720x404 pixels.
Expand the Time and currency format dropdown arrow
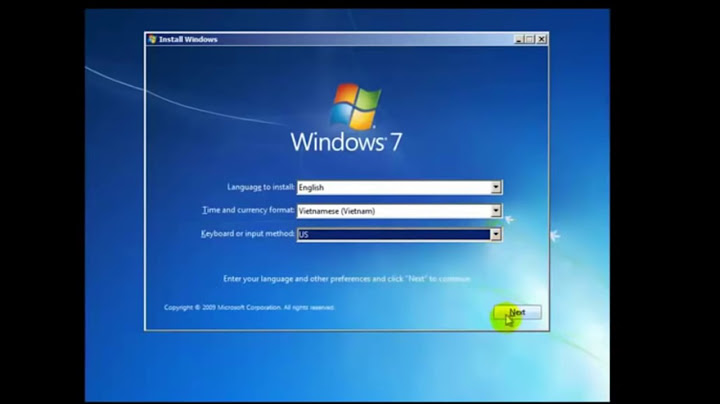[x=495, y=211]
